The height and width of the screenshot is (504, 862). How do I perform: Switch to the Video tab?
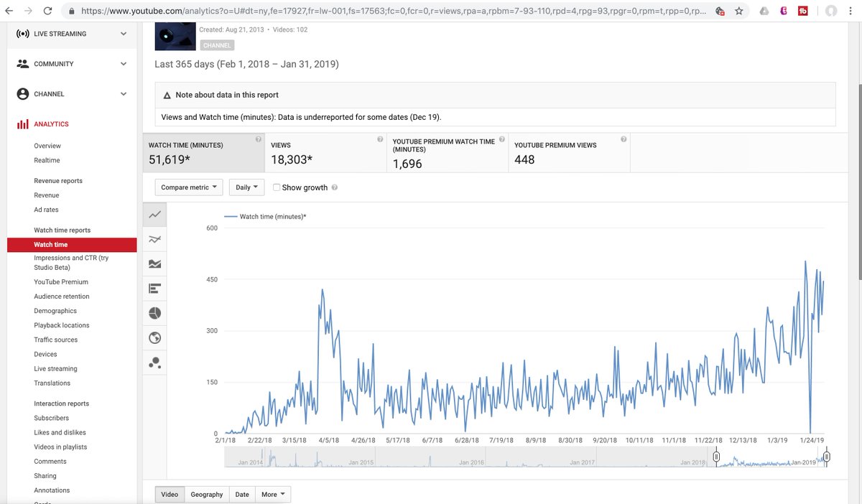(170, 494)
